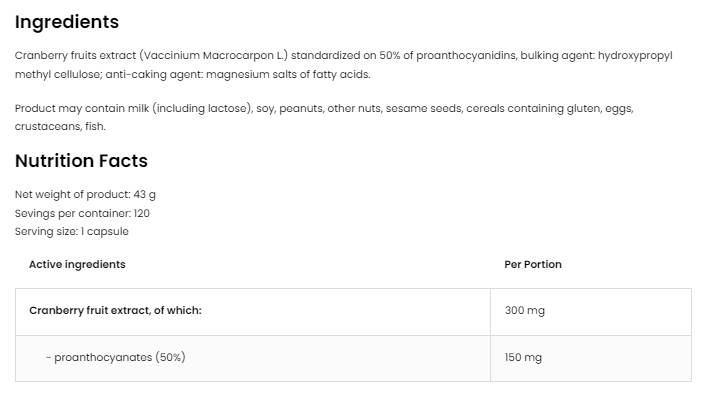The image size is (708, 398).
Task: Select the Cranberry fruits extract ingredients paragraph
Action: click(x=344, y=65)
